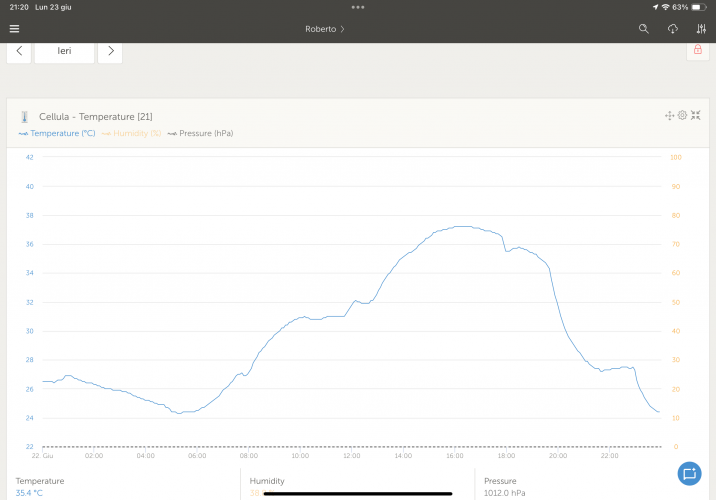Tap the blue floating chat button
This screenshot has width=716, height=500.
pyautogui.click(x=689, y=473)
